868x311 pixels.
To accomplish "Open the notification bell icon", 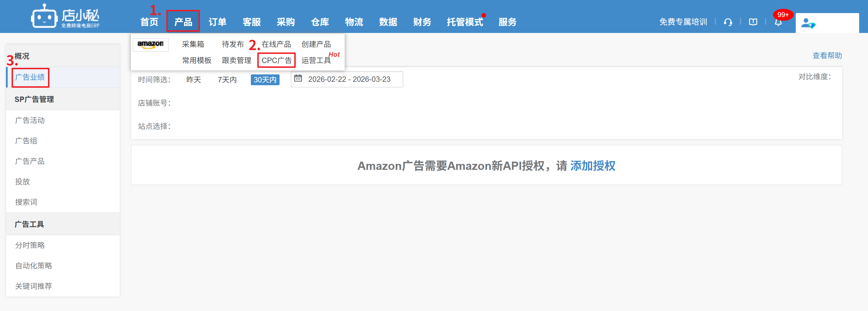I will pos(778,22).
